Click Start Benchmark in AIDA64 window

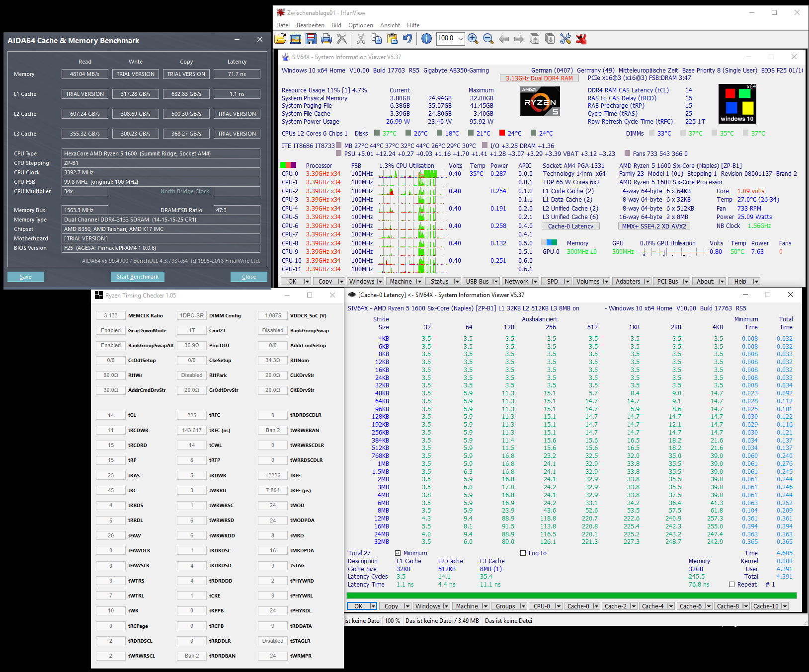[x=138, y=277]
